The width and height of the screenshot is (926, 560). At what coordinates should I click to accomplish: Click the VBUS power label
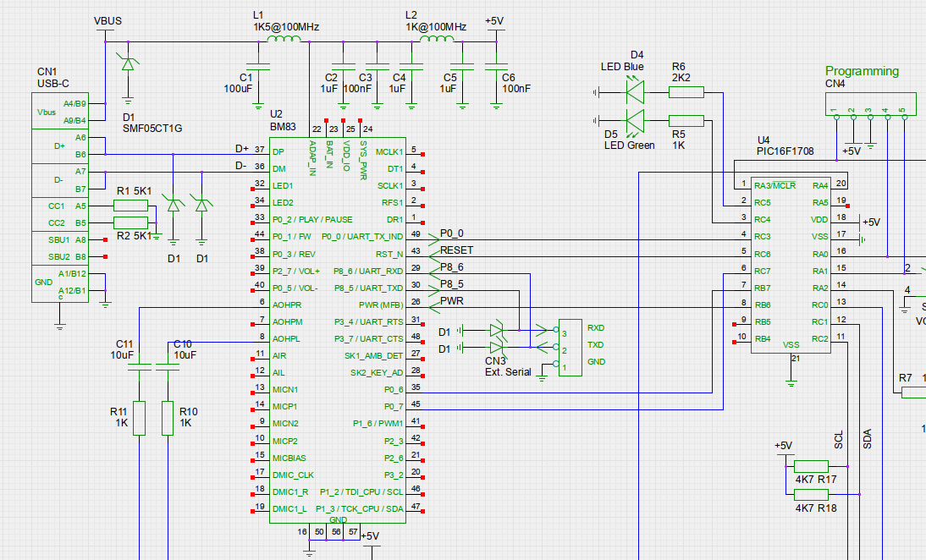click(x=107, y=20)
